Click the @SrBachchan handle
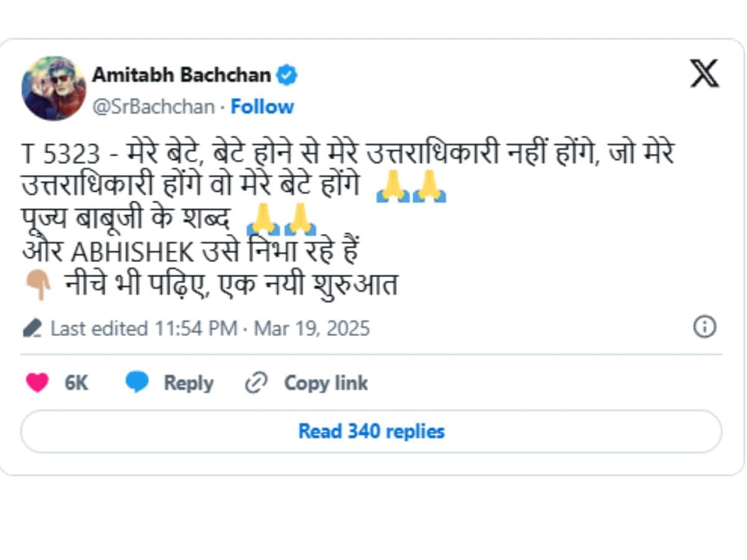Image resolution: width=747 pixels, height=560 pixels. tap(153, 107)
